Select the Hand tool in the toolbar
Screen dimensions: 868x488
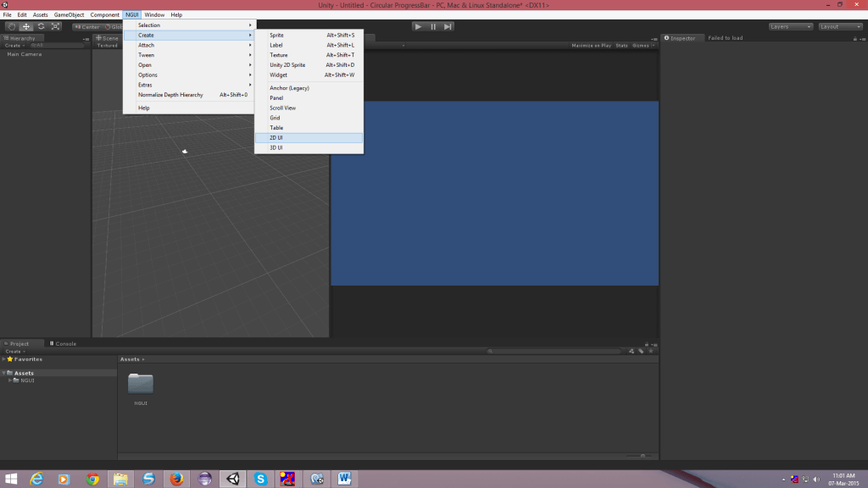[x=11, y=26]
